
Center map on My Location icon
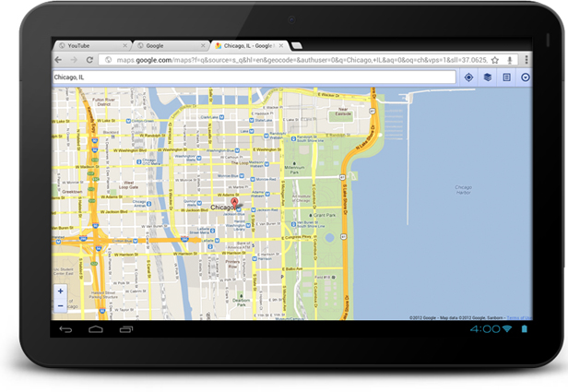[468, 77]
